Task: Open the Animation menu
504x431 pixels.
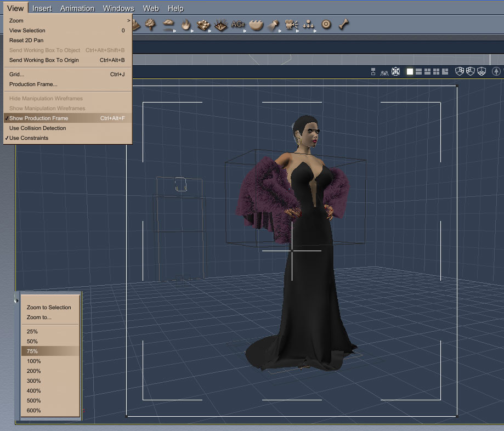Action: tap(77, 8)
